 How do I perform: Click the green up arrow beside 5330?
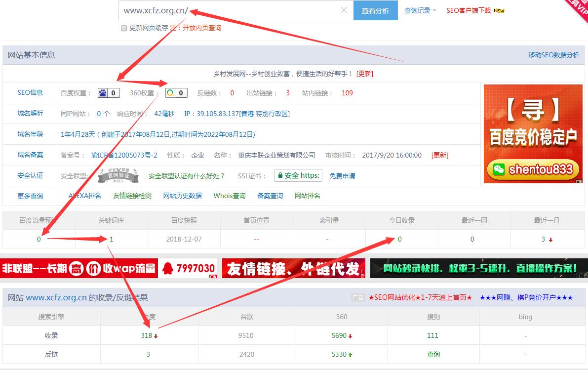point(350,355)
